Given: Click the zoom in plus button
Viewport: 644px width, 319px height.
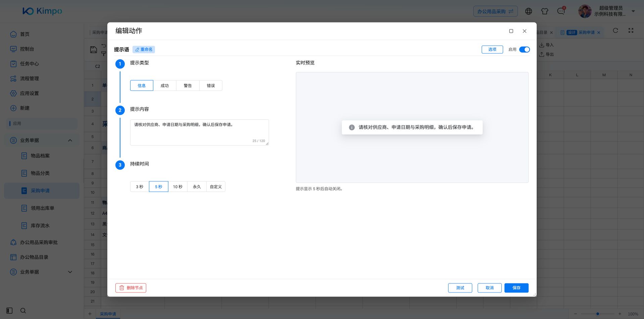Looking at the screenshot, I should coord(620,314).
